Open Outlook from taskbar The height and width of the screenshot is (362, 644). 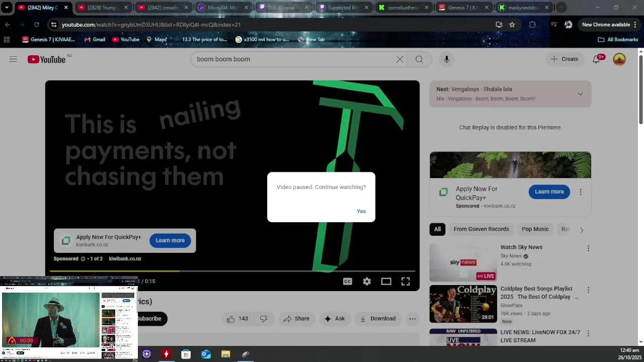point(206,354)
